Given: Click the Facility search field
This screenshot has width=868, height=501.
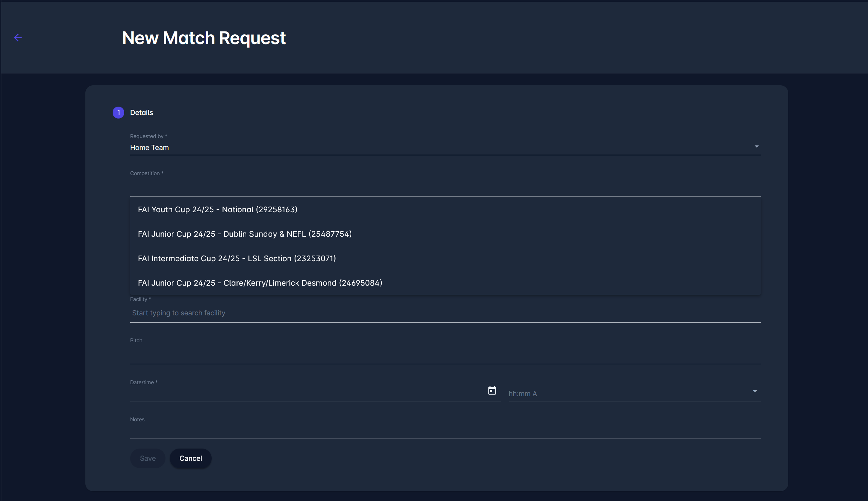Looking at the screenshot, I should pyautogui.click(x=444, y=313).
